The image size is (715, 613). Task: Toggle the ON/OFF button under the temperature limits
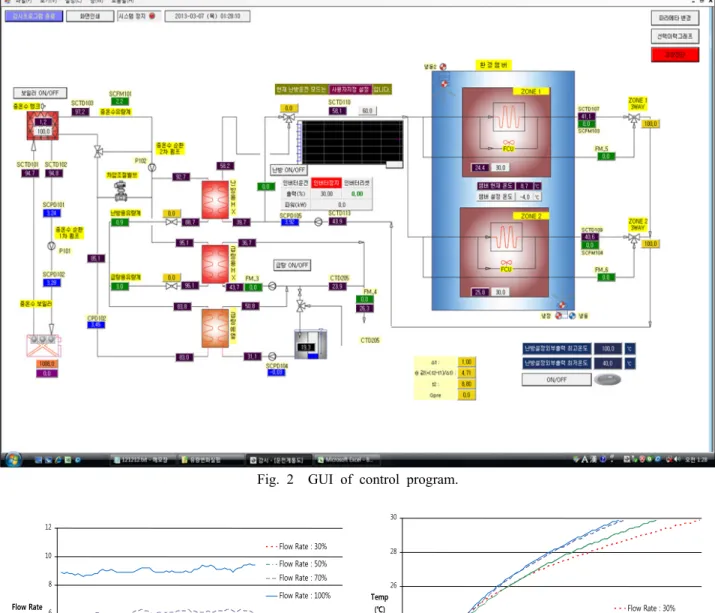pyautogui.click(x=557, y=379)
